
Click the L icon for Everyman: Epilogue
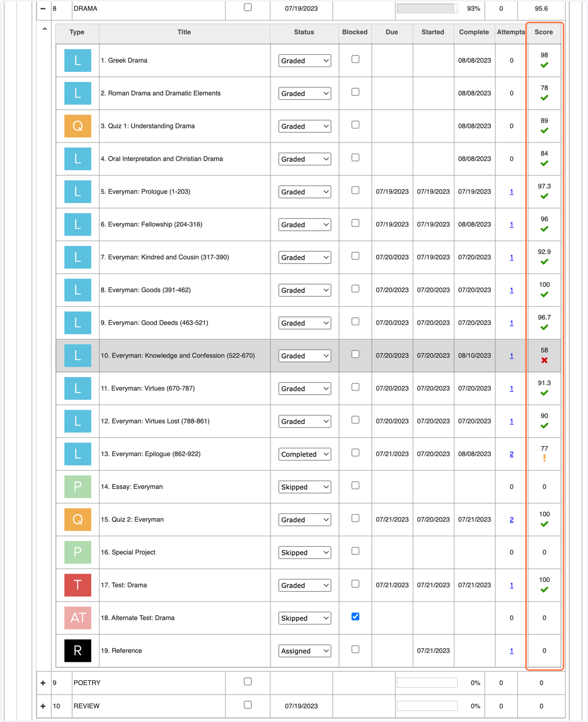[x=77, y=455]
